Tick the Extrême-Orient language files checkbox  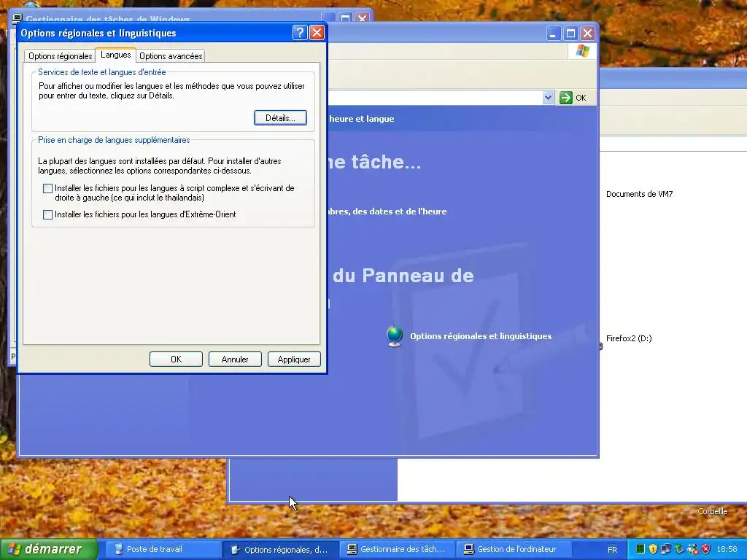pos(47,215)
